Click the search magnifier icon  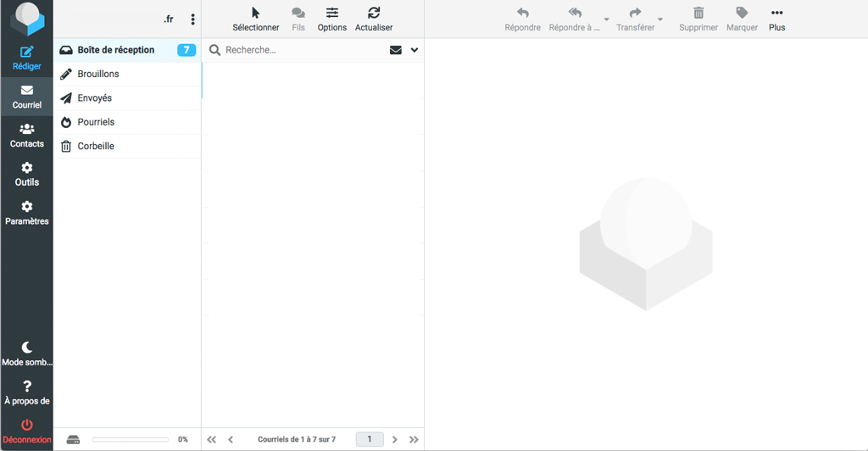[214, 50]
